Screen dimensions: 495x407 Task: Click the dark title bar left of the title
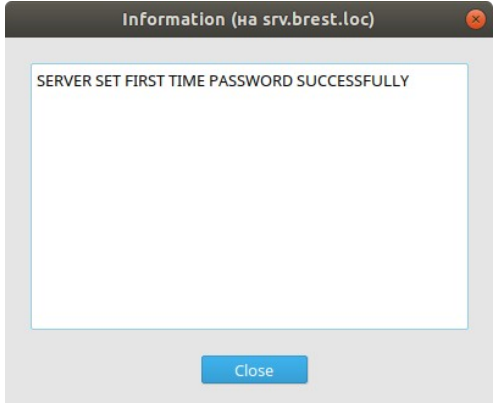pyautogui.click(x=63, y=19)
